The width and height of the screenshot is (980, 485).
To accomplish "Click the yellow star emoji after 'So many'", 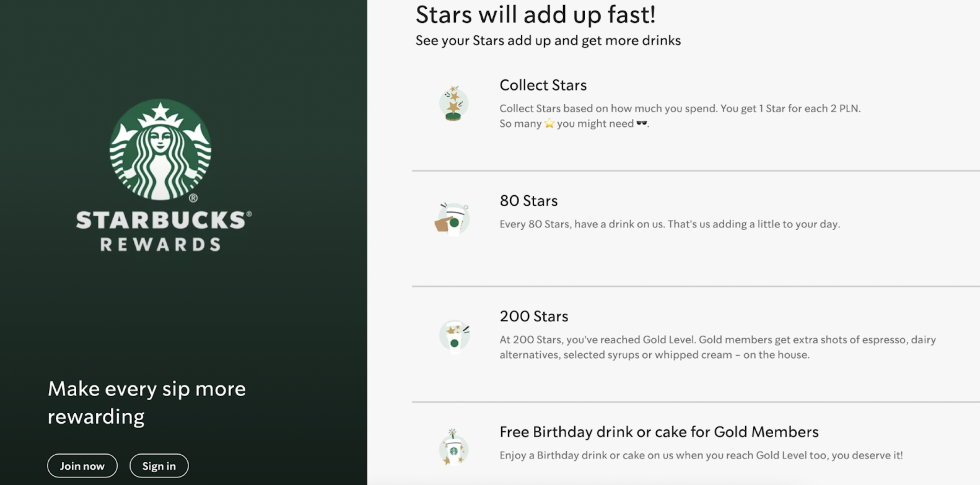I will 549,124.
